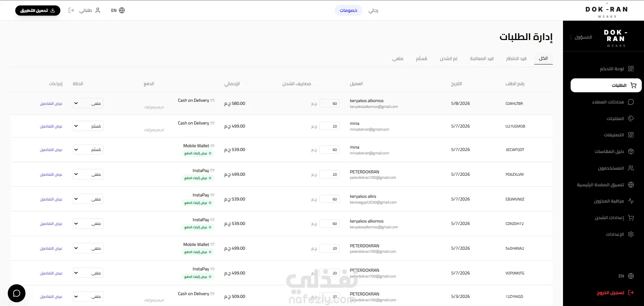This screenshot has width=644, height=306.
Task: Show payment proof for order PO6ZXLVM
Action: (x=198, y=178)
